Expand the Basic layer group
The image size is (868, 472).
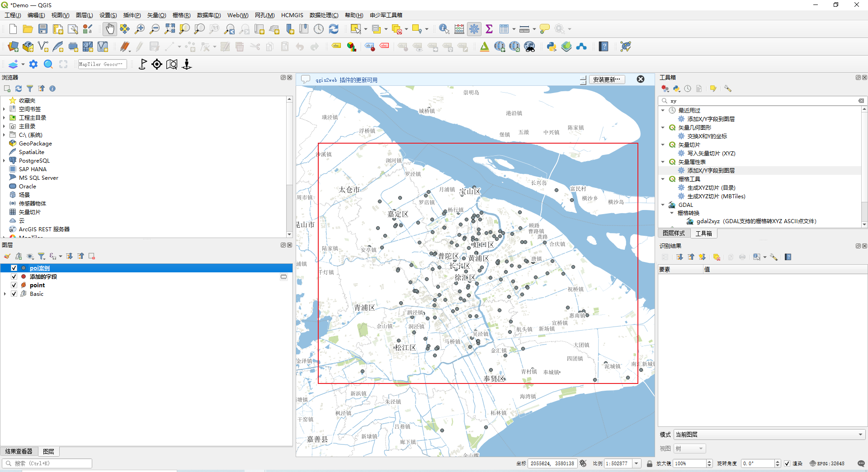pyautogui.click(x=5, y=294)
